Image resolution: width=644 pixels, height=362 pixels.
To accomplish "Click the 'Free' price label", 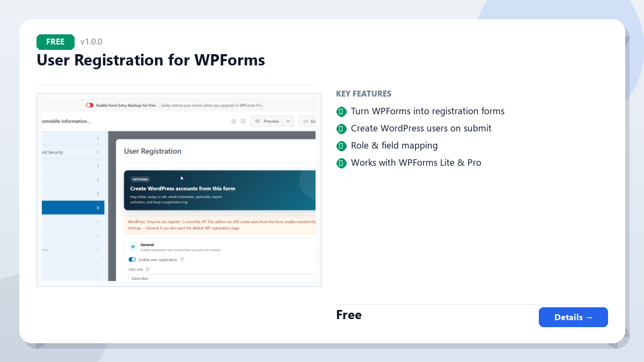I will point(349,315).
